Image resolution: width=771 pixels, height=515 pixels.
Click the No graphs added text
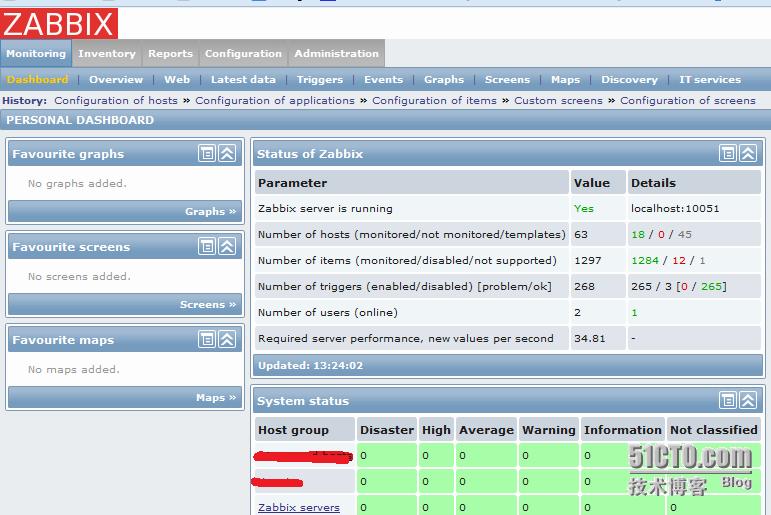coord(77,183)
